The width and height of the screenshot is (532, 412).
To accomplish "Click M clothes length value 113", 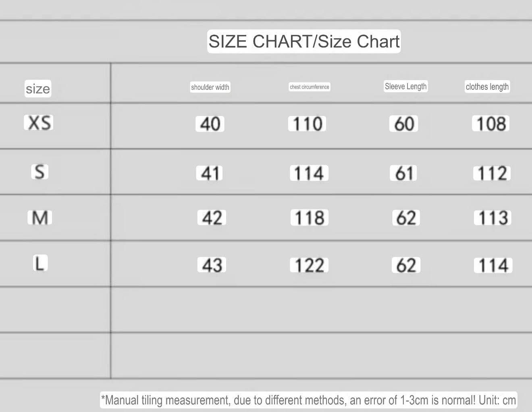I will point(493,218).
